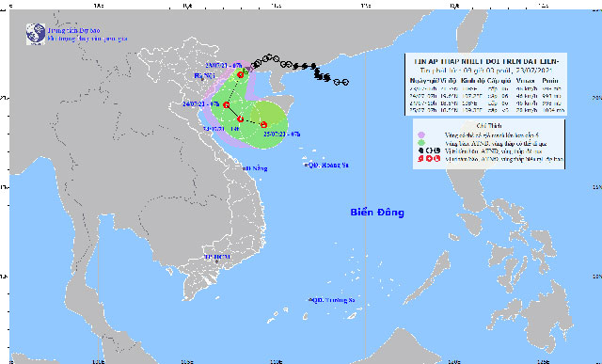Click the bulletin title 'TIN ÁP THẤP NHIỆT ĐỚI' heading
The width and height of the screenshot is (602, 364).
(x=485, y=61)
